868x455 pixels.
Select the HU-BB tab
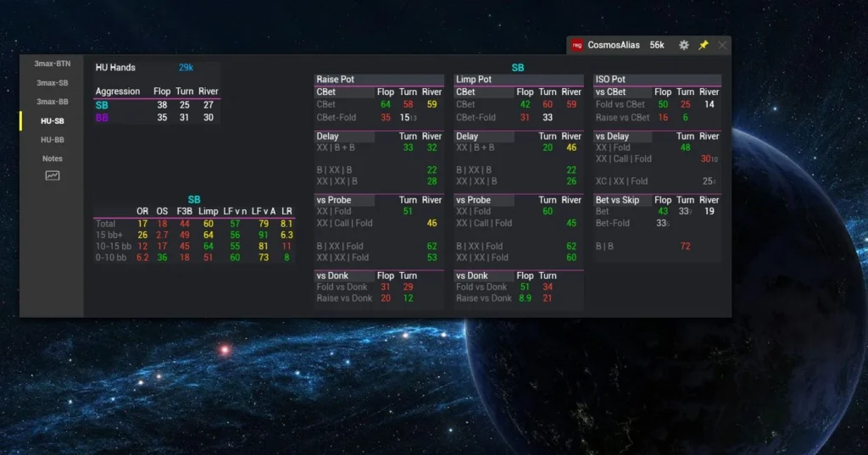[52, 140]
